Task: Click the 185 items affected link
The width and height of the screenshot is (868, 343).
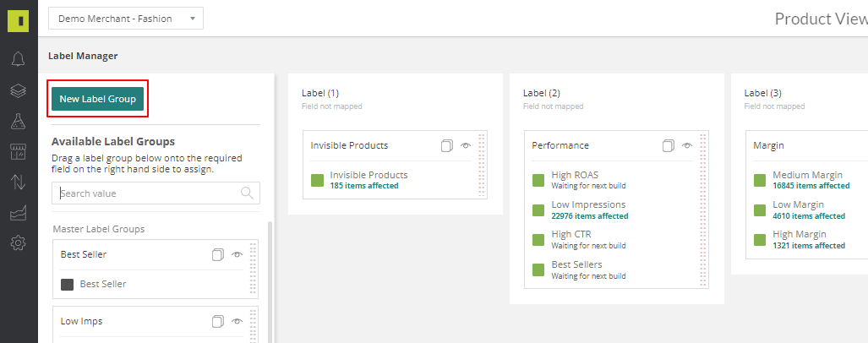Action: [x=364, y=186]
